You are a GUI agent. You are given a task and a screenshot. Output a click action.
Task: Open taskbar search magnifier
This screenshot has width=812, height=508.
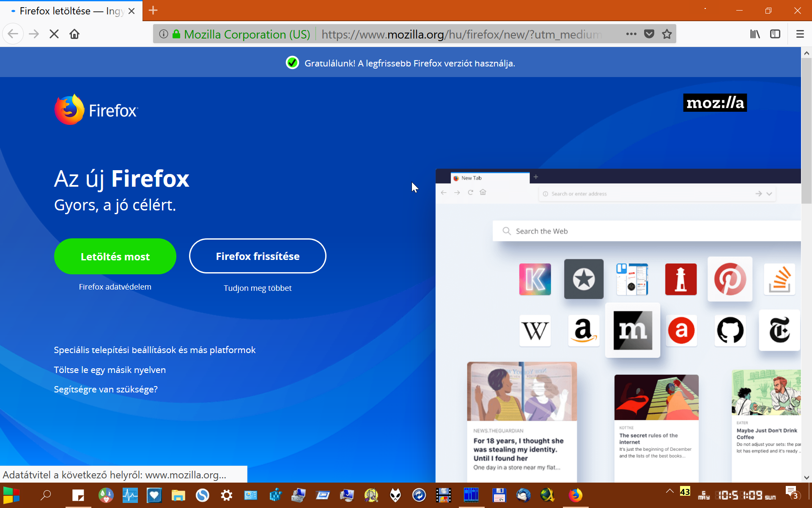46,495
